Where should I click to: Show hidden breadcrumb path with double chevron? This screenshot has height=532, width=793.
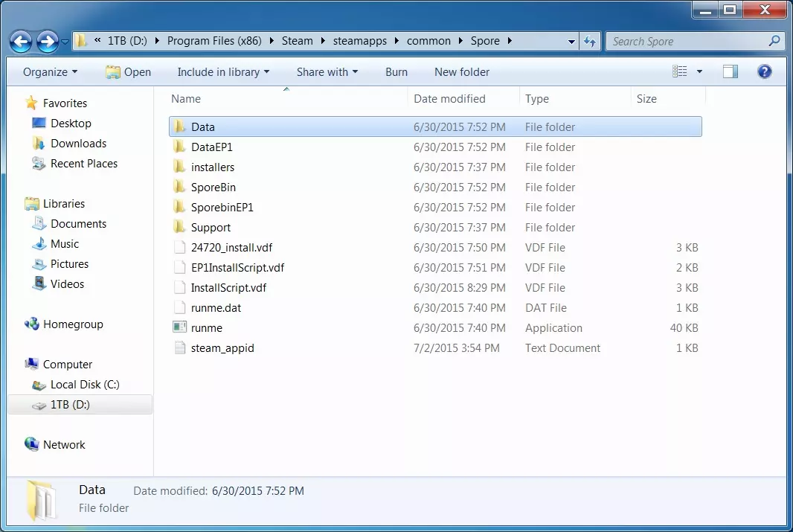(97, 40)
